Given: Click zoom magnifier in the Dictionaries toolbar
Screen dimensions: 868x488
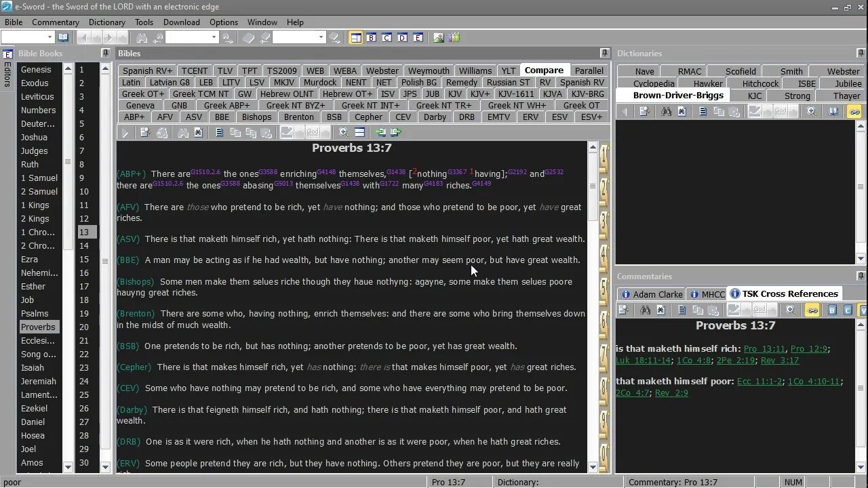Looking at the screenshot, I should pos(812,112).
